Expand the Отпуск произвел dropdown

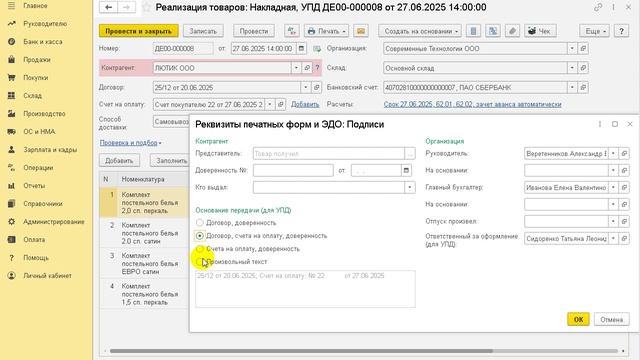coord(613,221)
